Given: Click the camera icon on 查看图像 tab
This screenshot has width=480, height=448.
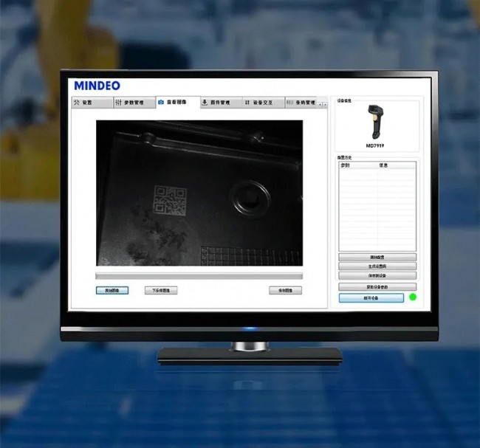Looking at the screenshot, I should pyautogui.click(x=161, y=102).
